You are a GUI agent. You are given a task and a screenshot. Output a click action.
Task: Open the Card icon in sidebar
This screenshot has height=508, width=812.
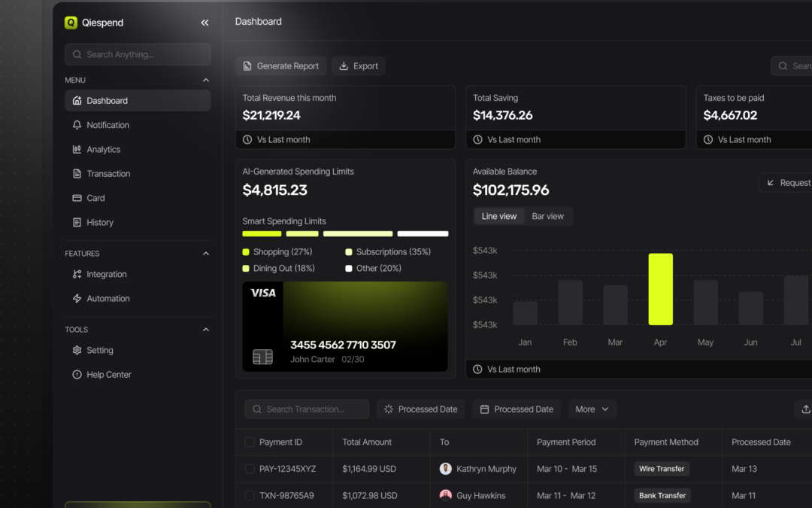(x=77, y=198)
